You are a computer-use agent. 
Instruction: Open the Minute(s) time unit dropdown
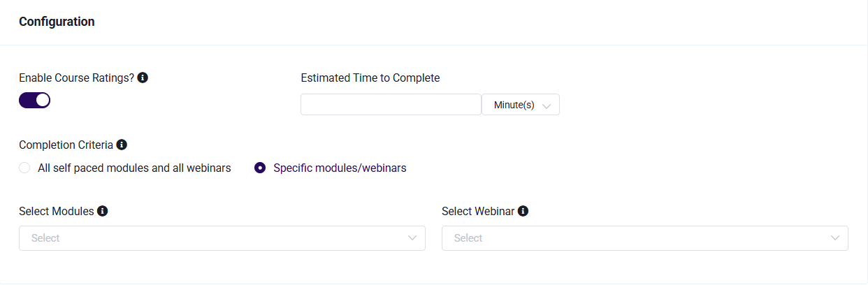pyautogui.click(x=521, y=105)
